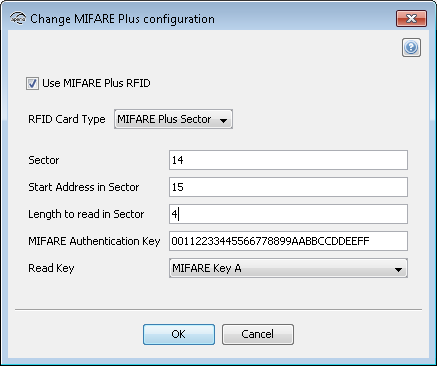This screenshot has width=437, height=366.
Task: Click the RFID Card Type label
Action: point(67,119)
